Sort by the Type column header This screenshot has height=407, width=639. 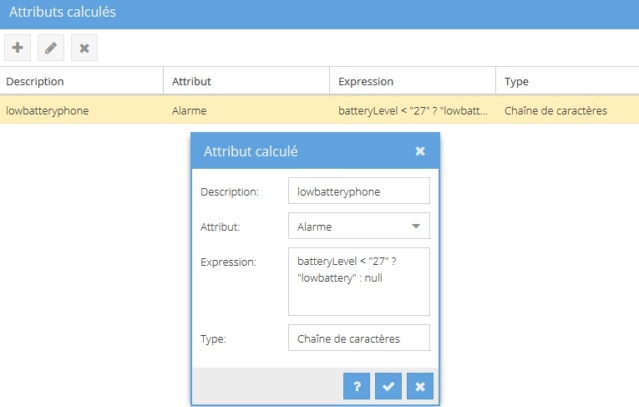[567, 81]
